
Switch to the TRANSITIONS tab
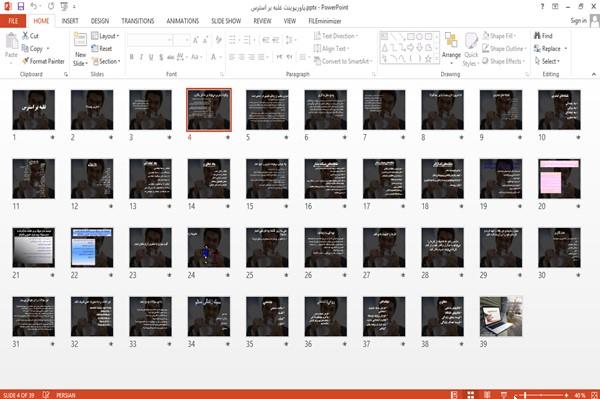pos(138,21)
